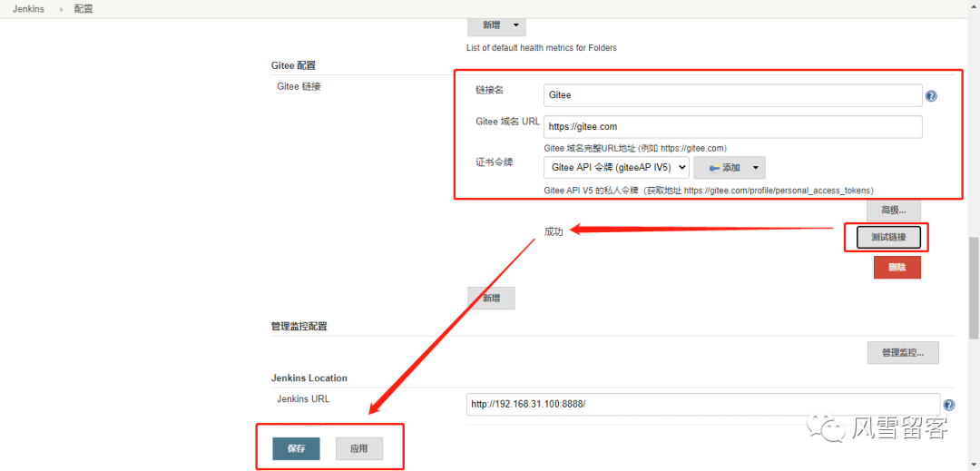The height and width of the screenshot is (471, 980).
Task: Click the 测试链接 button
Action: point(888,238)
